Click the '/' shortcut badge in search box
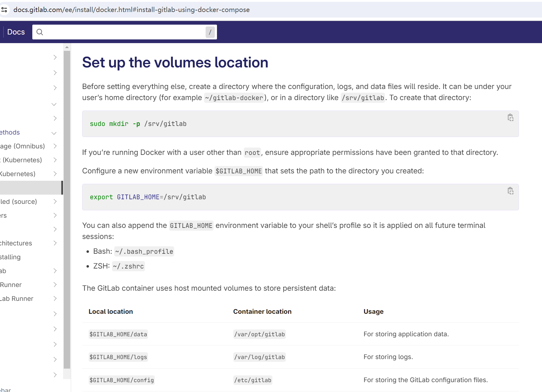This screenshot has height=392, width=542. (210, 32)
